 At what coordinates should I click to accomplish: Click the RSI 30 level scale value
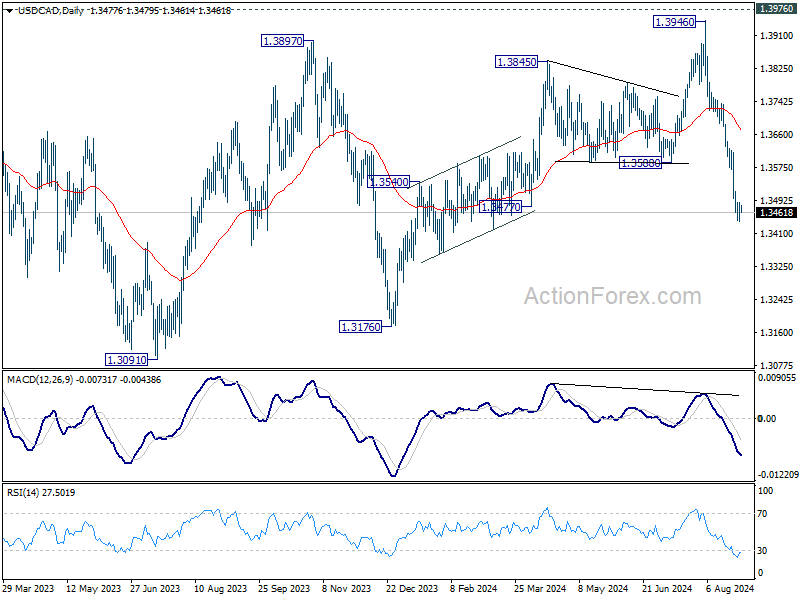pos(762,550)
